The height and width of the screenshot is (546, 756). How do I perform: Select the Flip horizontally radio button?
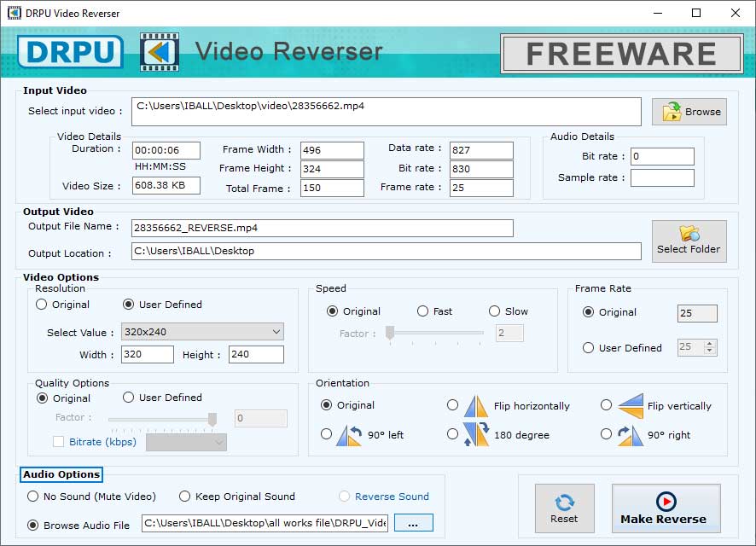point(452,405)
